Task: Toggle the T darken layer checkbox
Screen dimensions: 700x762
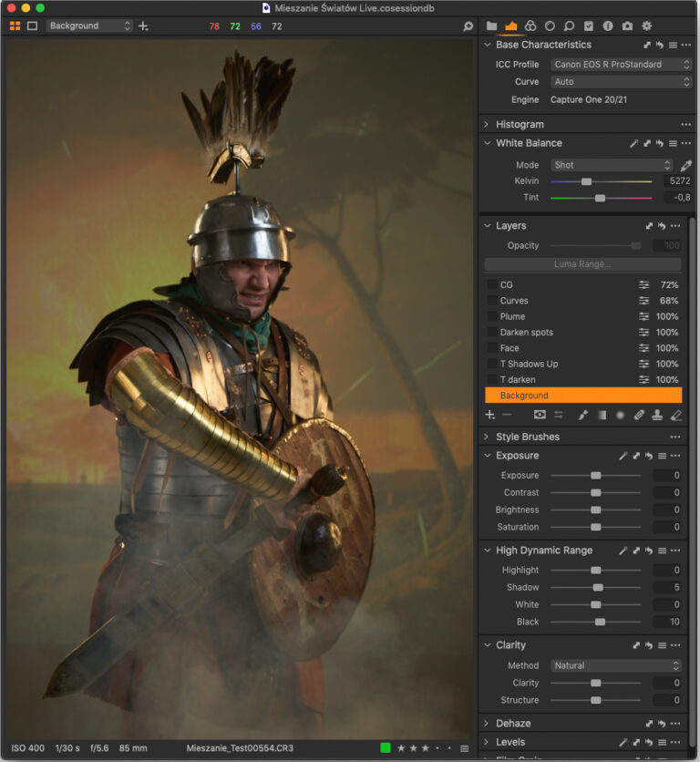Action: [x=491, y=379]
